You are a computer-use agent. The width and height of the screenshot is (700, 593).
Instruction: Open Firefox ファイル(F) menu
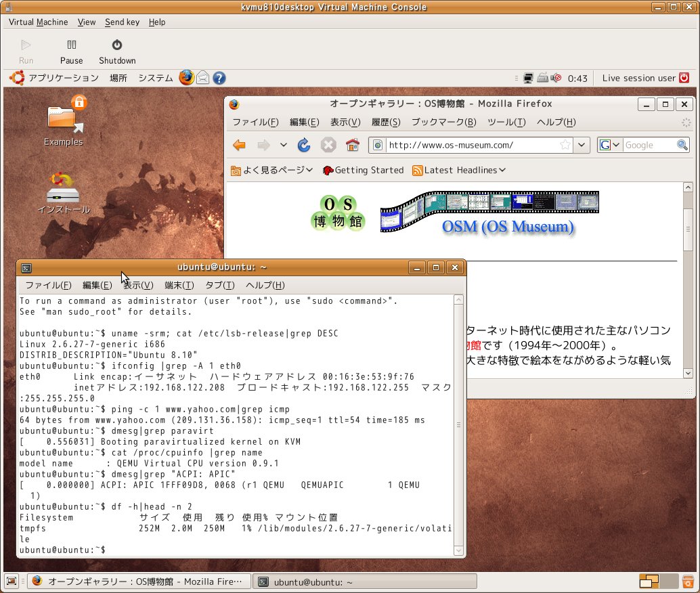point(255,122)
